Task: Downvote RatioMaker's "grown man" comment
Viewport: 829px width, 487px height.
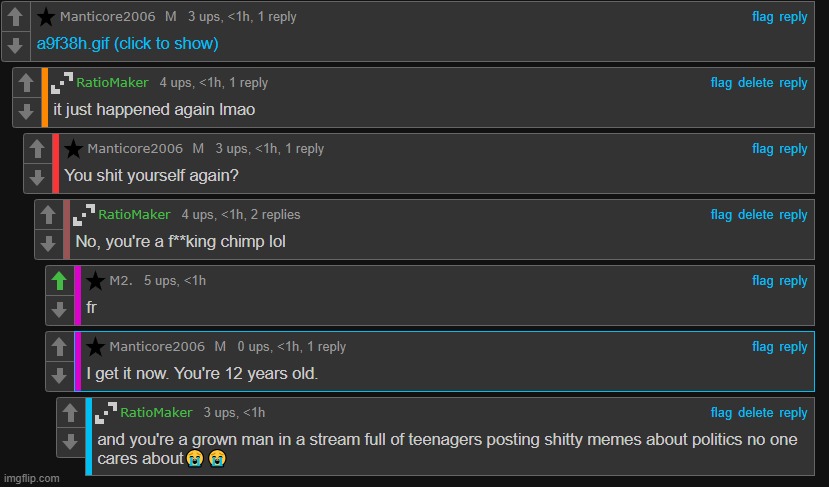Action: pyautogui.click(x=70, y=440)
